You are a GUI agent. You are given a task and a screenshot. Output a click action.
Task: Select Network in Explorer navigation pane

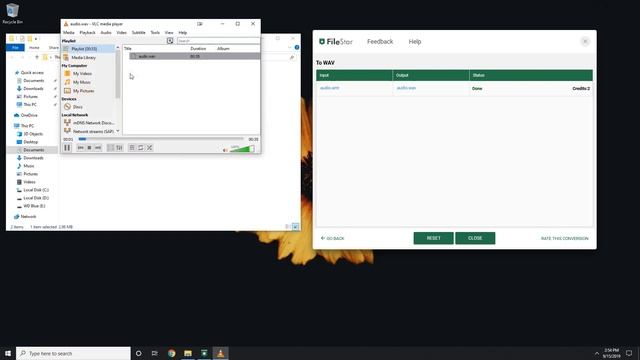[x=28, y=217]
